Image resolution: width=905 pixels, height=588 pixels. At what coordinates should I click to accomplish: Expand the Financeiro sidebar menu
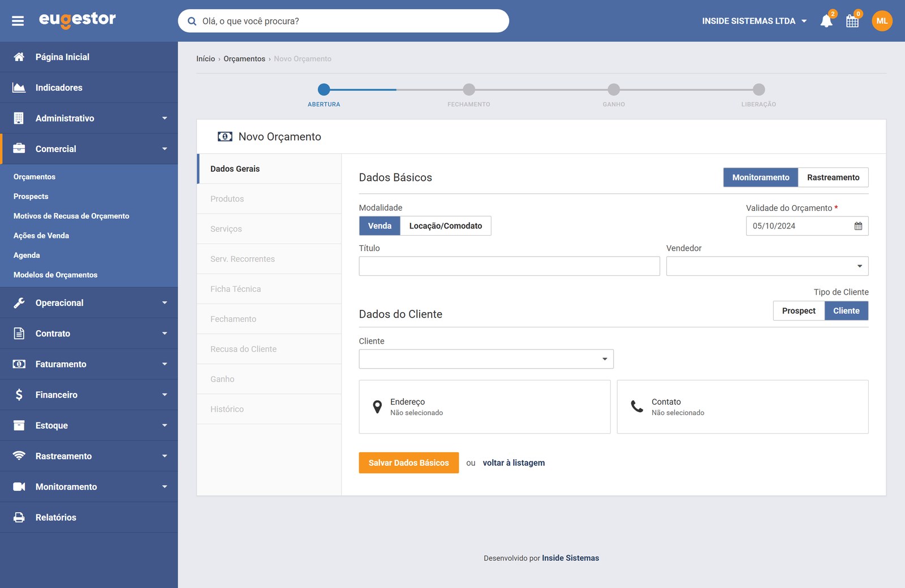tap(89, 395)
